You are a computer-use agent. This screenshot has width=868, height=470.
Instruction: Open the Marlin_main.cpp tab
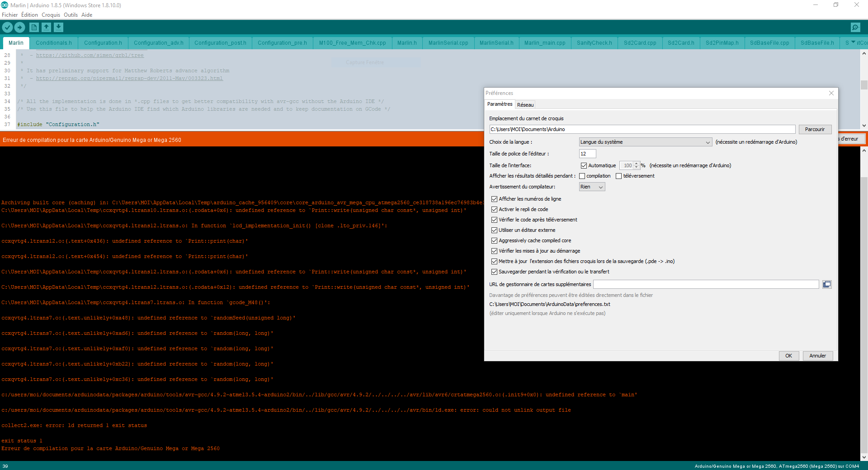[x=545, y=43]
